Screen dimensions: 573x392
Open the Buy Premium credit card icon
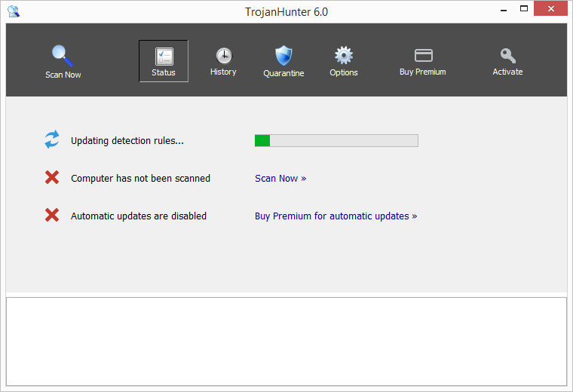423,62
